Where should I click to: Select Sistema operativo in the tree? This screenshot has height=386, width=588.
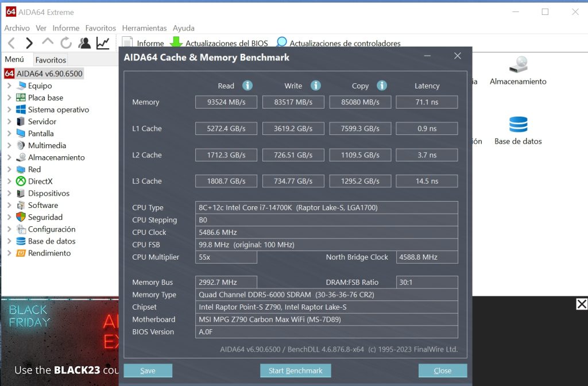59,110
